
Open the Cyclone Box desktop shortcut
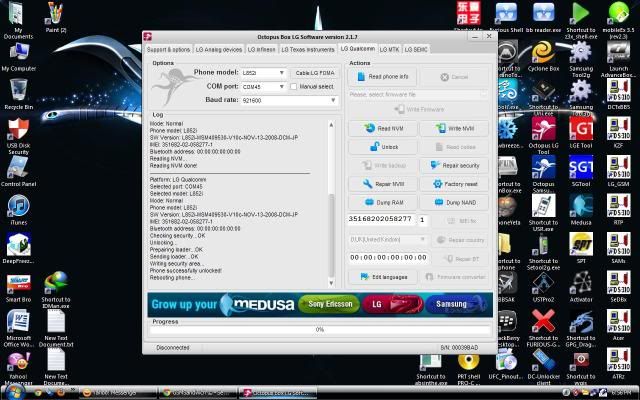(543, 57)
